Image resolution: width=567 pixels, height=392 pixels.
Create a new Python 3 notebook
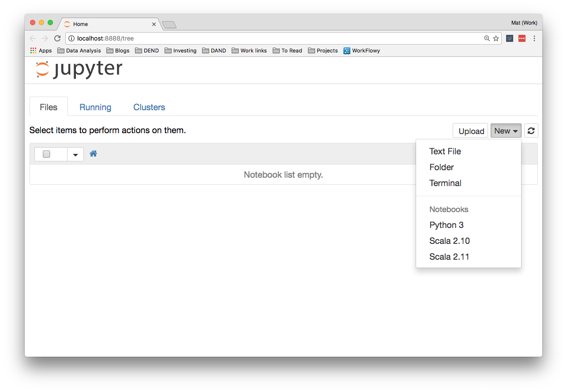click(446, 225)
